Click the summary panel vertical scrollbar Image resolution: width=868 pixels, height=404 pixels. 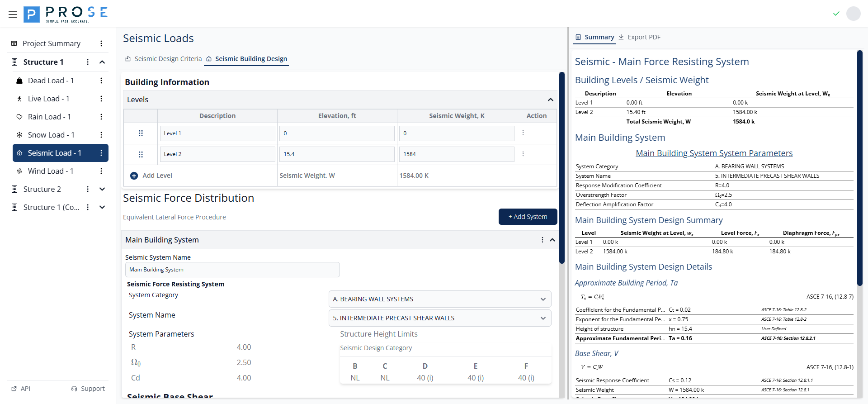point(860,167)
